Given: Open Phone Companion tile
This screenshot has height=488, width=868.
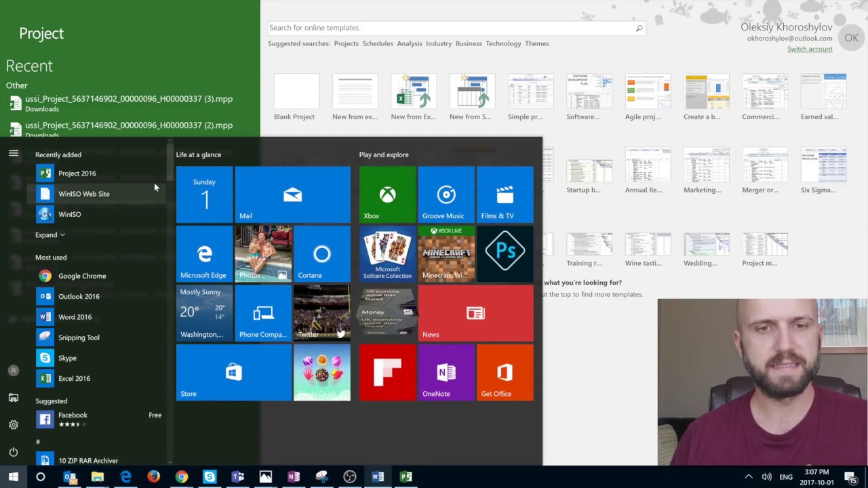Looking at the screenshot, I should click(x=263, y=313).
